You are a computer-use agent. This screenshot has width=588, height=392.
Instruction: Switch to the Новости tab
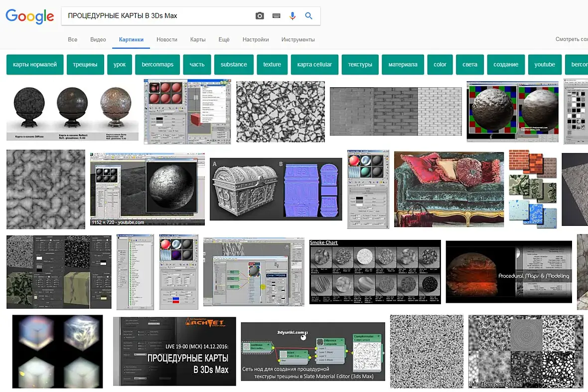(167, 39)
